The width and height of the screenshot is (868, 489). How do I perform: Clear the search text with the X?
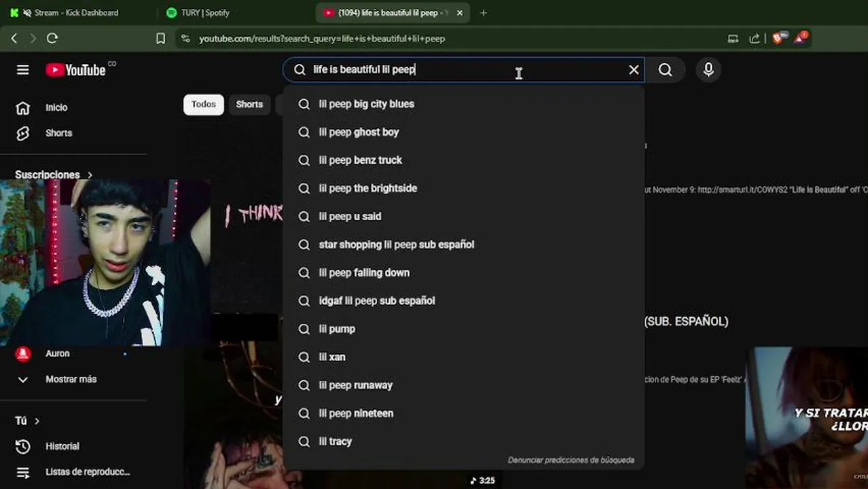pos(634,70)
